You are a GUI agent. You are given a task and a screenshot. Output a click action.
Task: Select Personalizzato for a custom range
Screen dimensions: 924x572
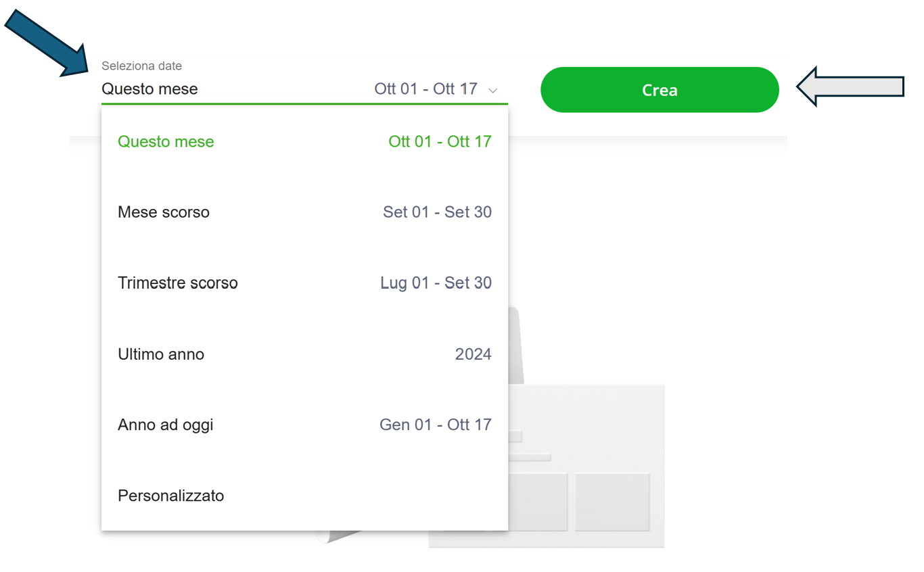[171, 496]
